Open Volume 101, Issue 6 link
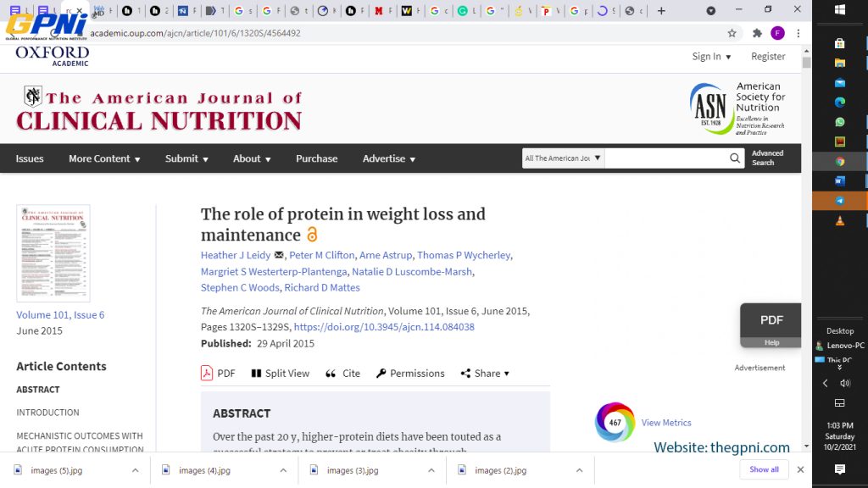 pyautogui.click(x=60, y=315)
